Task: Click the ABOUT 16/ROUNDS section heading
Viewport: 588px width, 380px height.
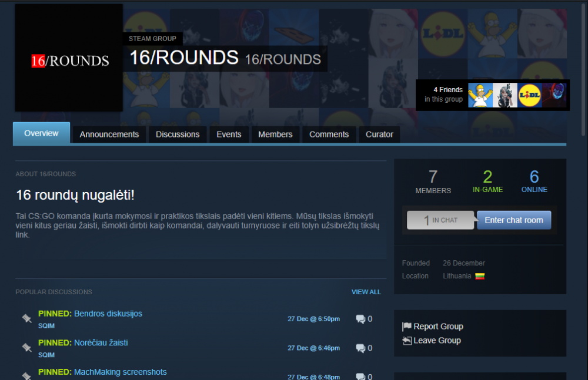Action: click(x=46, y=174)
